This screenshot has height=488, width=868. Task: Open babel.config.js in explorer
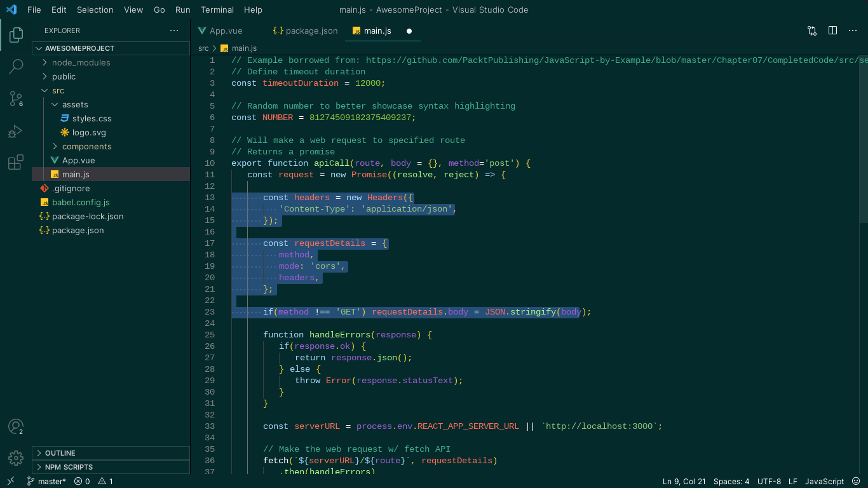coord(81,202)
